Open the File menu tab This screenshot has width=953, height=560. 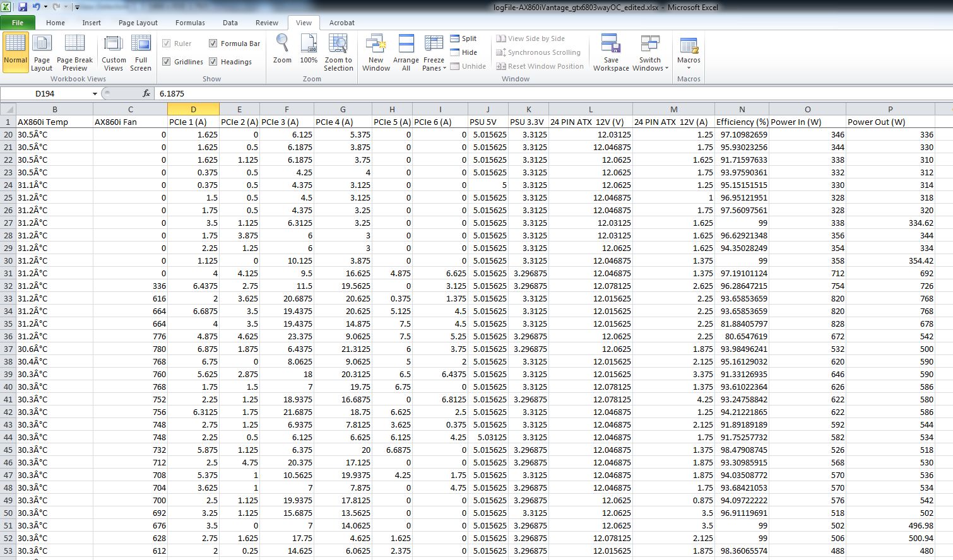pos(18,23)
